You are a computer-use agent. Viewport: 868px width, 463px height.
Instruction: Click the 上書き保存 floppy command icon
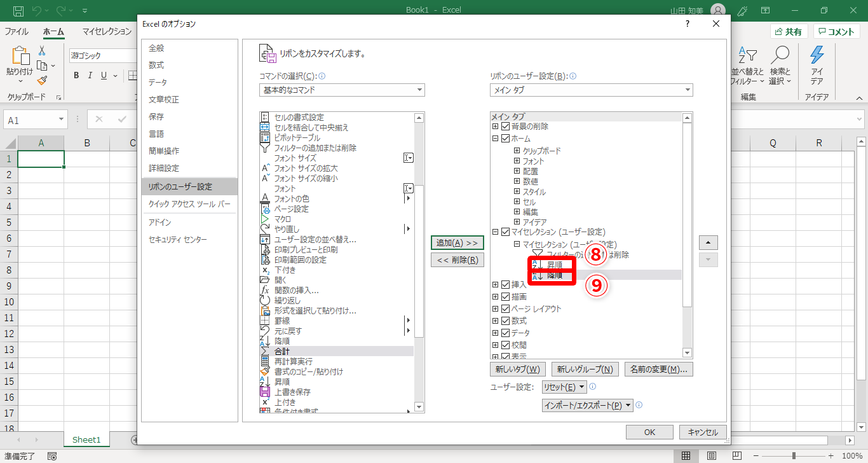pyautogui.click(x=266, y=392)
